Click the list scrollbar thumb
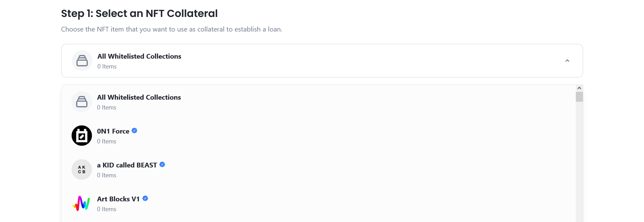Viewport: 644px width, 222px height. coord(579,97)
